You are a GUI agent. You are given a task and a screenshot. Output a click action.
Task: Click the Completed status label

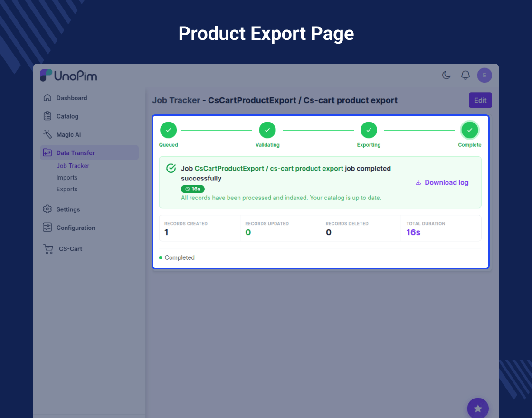click(180, 257)
